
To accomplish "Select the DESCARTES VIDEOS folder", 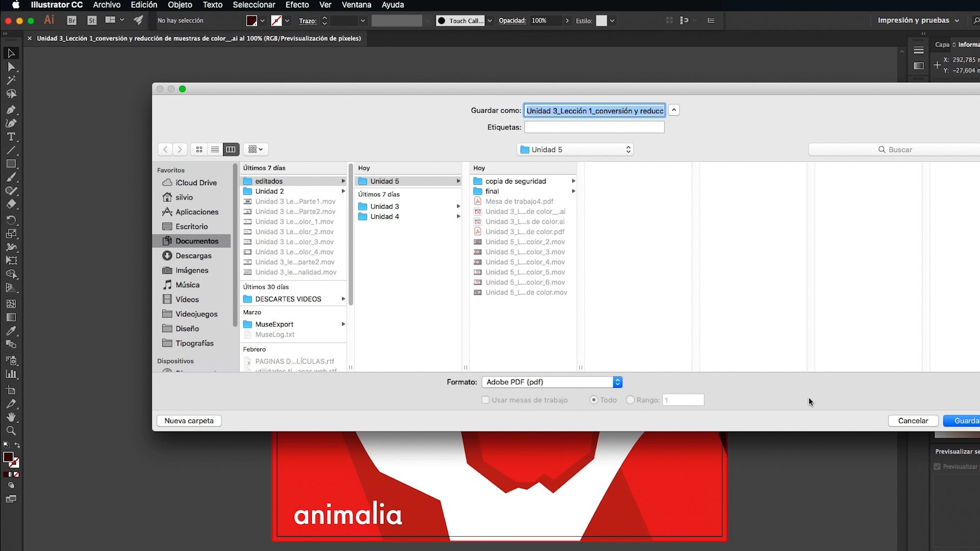I will coord(293,299).
